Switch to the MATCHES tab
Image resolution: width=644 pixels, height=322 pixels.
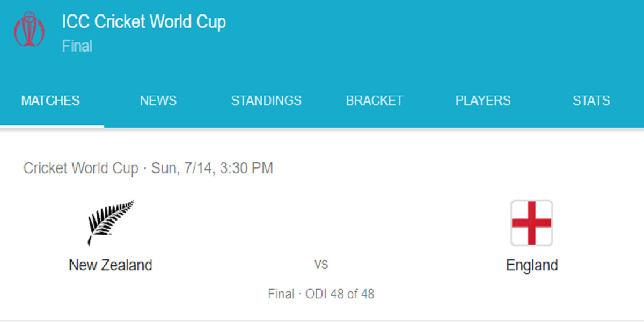pos(50,100)
